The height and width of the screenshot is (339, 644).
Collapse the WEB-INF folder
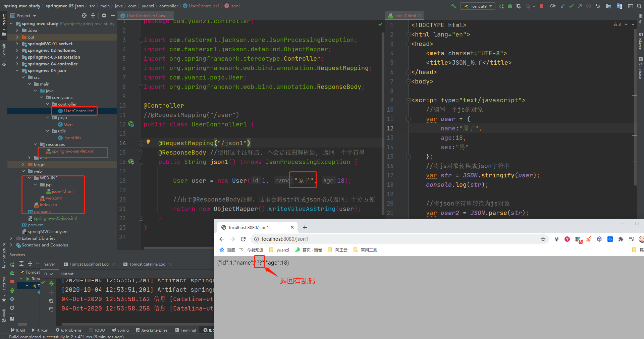(x=29, y=178)
